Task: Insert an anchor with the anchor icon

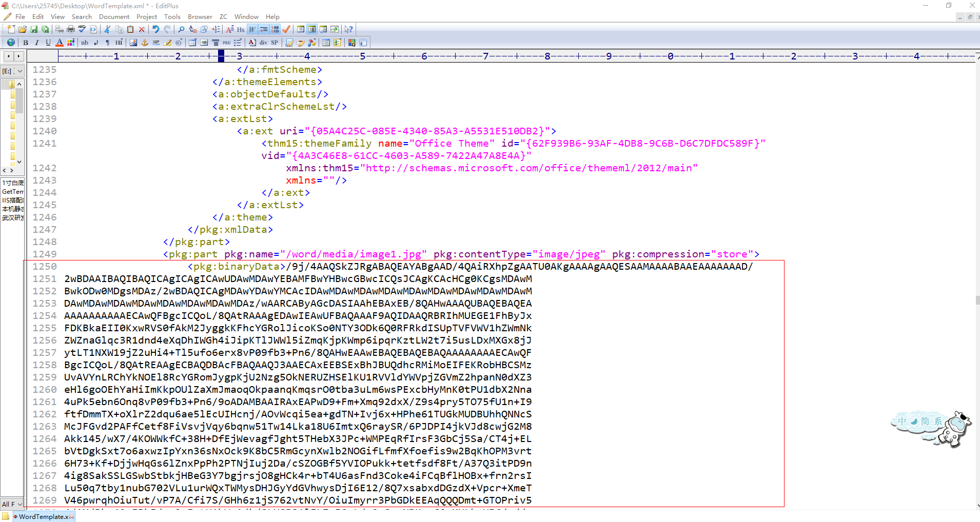Action: (145, 43)
